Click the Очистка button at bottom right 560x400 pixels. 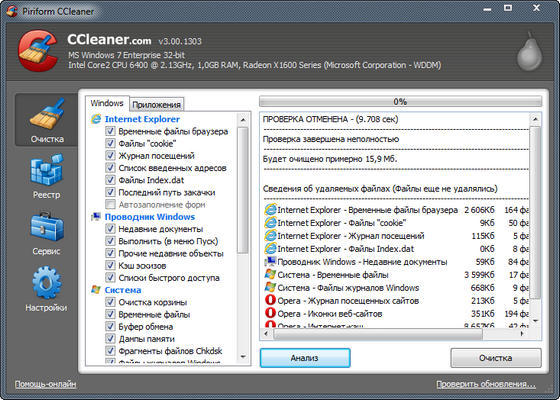tap(496, 358)
